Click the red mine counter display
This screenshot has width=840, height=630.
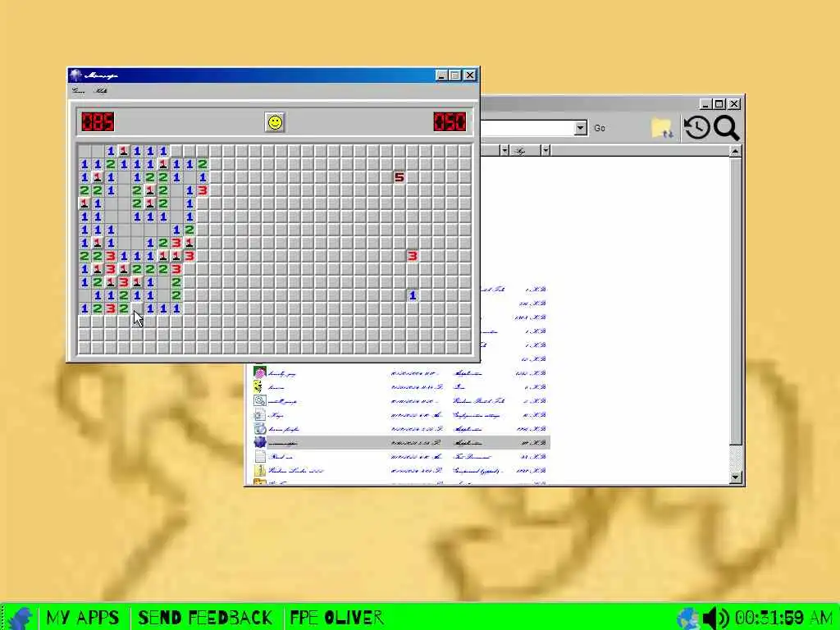coord(98,121)
